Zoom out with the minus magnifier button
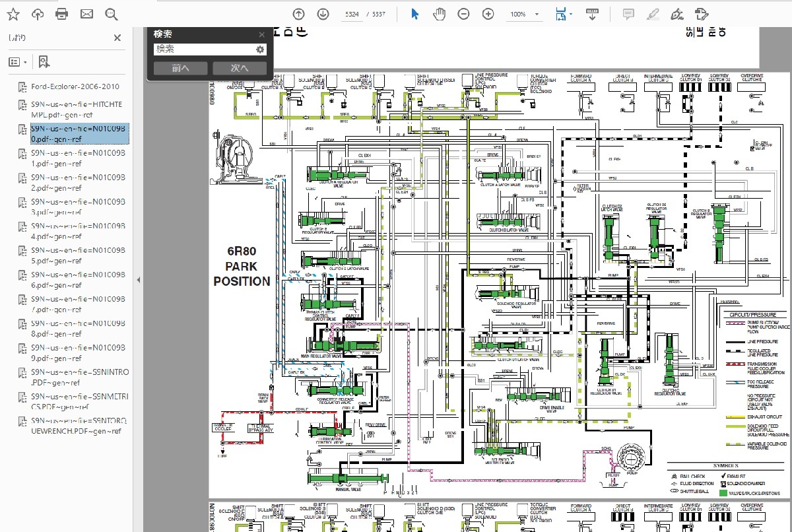This screenshot has width=792, height=532. coord(464,14)
